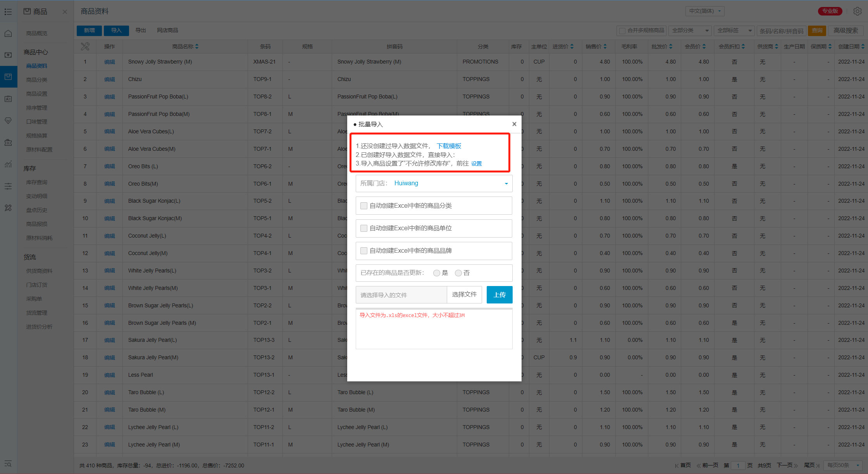The width and height of the screenshot is (868, 474).
Task: Open the 所属门店 Huiwang dropdown
Action: 434,183
